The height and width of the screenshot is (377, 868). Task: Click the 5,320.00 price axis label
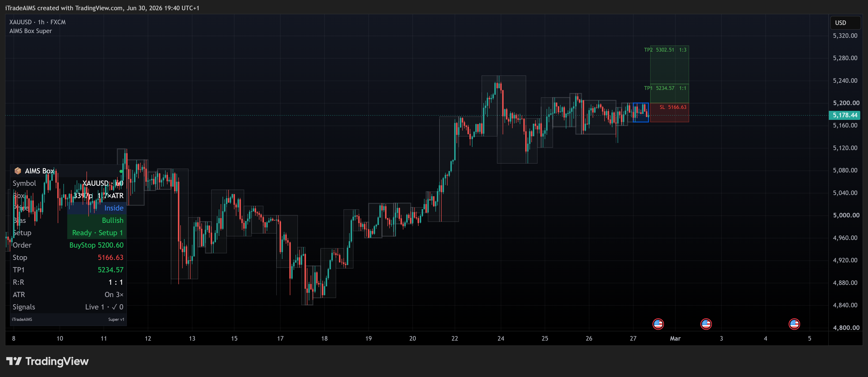pyautogui.click(x=845, y=35)
